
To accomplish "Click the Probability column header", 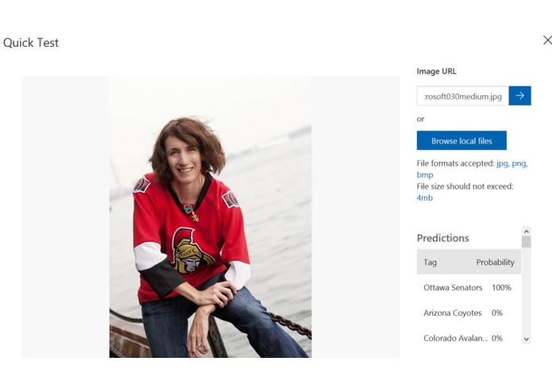I will tap(495, 263).
